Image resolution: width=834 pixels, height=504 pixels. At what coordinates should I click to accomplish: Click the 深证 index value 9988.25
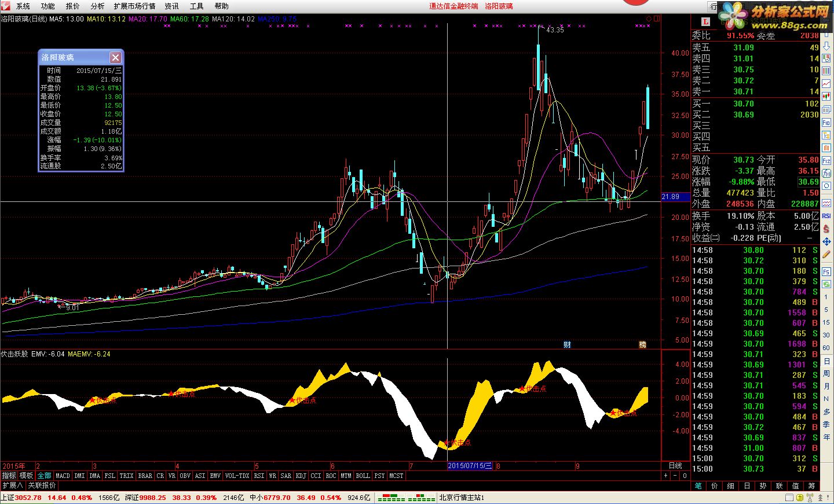pyautogui.click(x=152, y=498)
